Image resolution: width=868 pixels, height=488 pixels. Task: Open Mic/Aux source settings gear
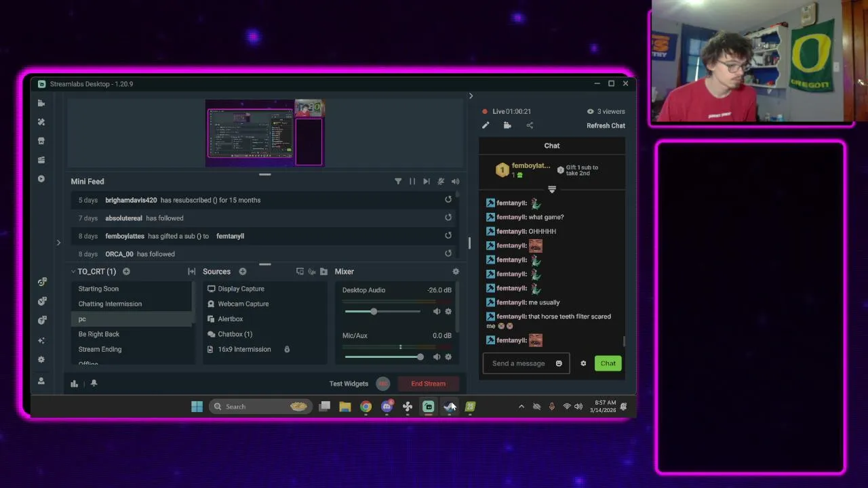448,357
